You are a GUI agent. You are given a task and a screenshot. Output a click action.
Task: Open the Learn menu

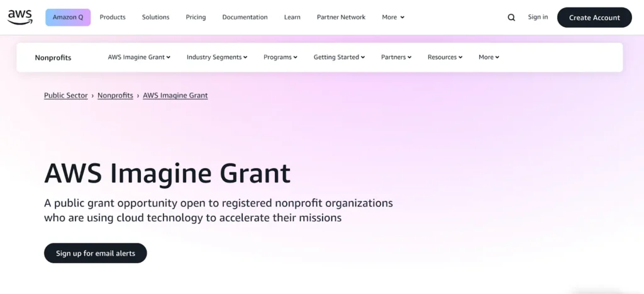pyautogui.click(x=292, y=17)
